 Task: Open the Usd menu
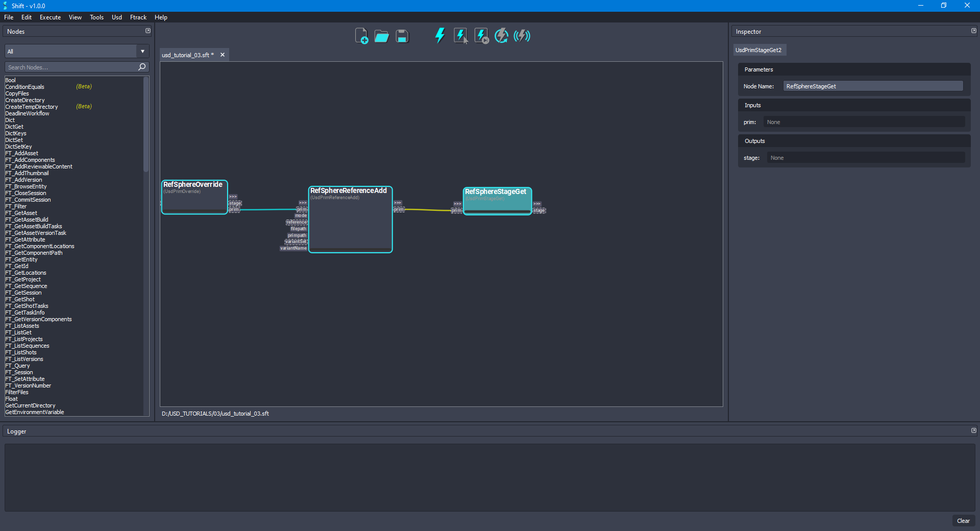[x=116, y=17]
